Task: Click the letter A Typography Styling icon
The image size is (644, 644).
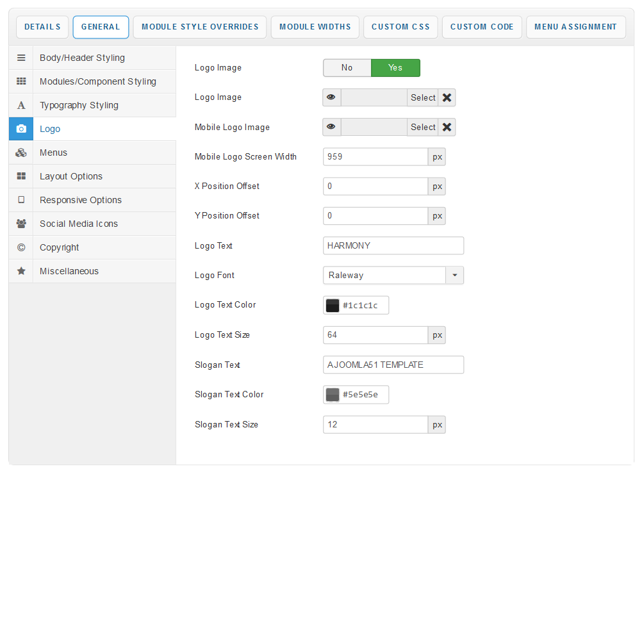Action: click(21, 105)
